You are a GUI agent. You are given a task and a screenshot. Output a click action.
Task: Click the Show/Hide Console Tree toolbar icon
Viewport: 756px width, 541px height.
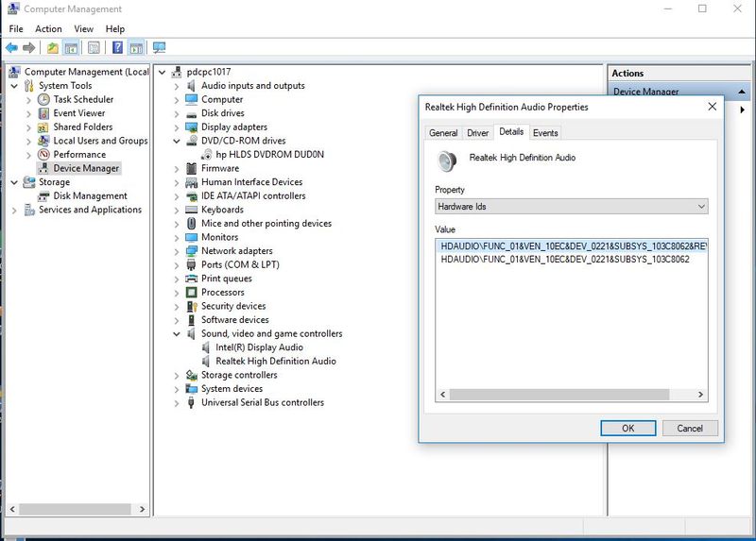[x=71, y=47]
